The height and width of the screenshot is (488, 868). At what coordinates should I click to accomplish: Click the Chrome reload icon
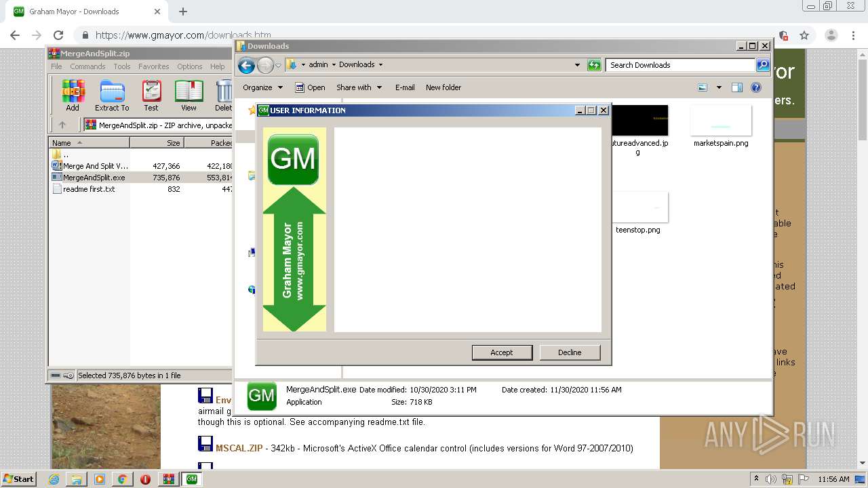[58, 35]
